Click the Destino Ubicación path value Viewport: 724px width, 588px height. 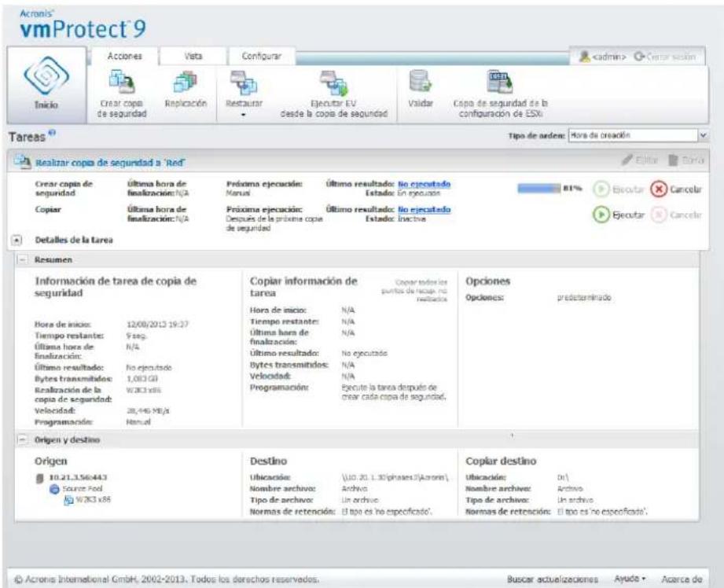[395, 477]
